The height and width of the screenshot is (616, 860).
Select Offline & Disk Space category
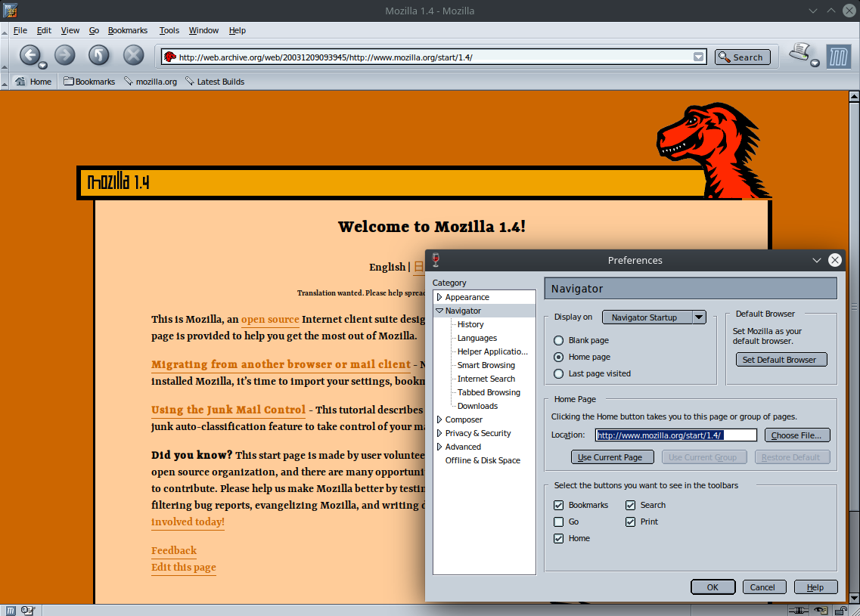point(483,461)
